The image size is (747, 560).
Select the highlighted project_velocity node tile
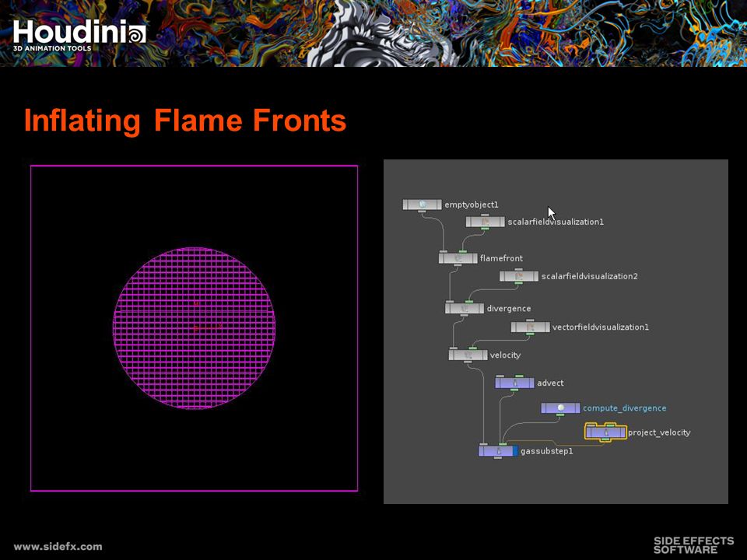[x=605, y=432]
